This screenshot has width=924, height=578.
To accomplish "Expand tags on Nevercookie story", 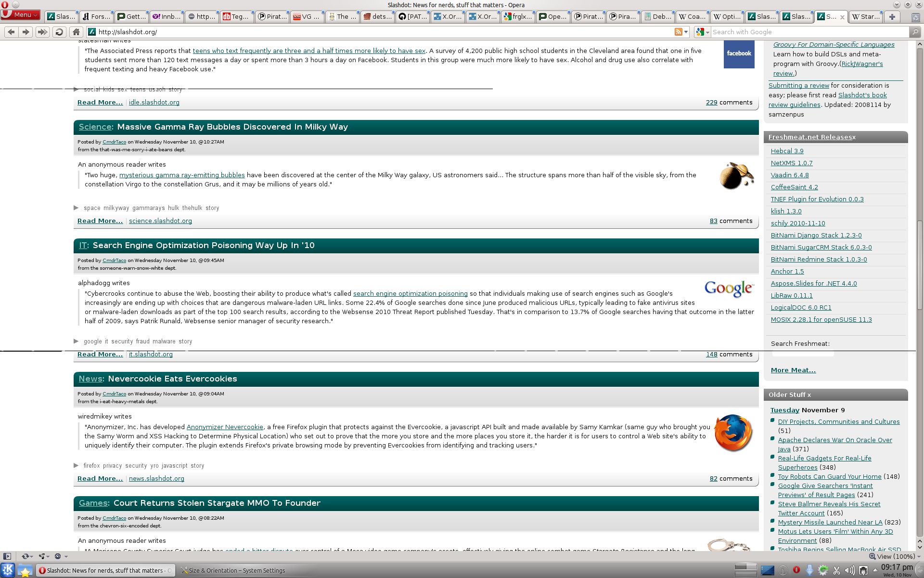I will coord(76,465).
